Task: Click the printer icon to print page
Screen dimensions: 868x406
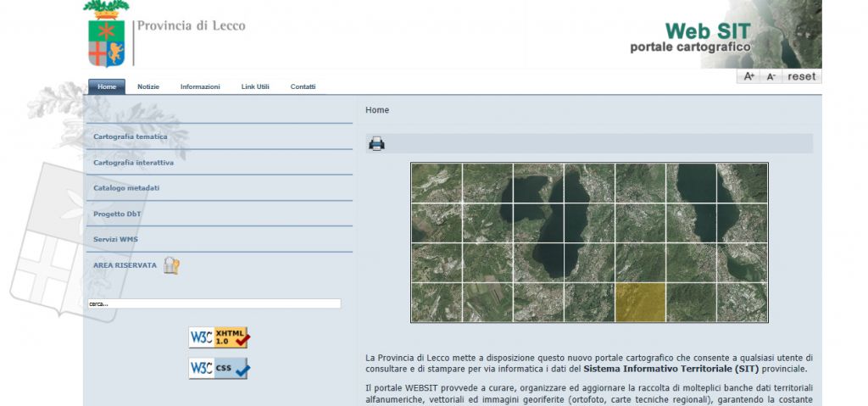Action: [x=377, y=144]
